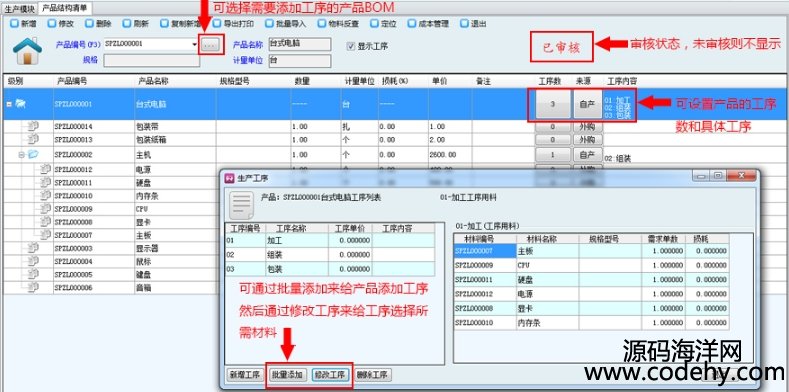Viewport: 789px width, 392px height.
Task: Click the 新增工序 button
Action: click(x=245, y=375)
